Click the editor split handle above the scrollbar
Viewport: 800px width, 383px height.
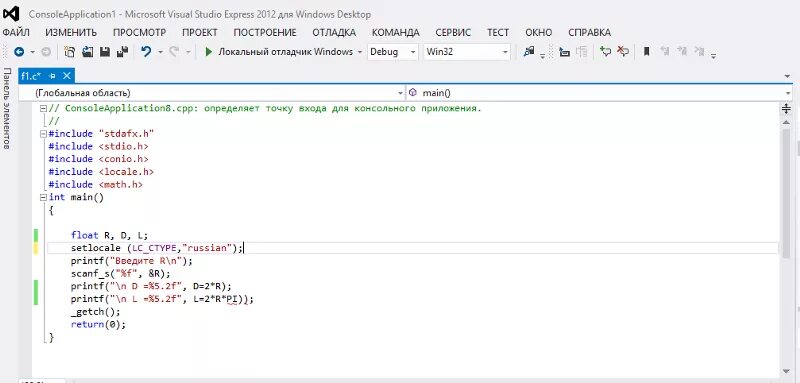[786, 109]
